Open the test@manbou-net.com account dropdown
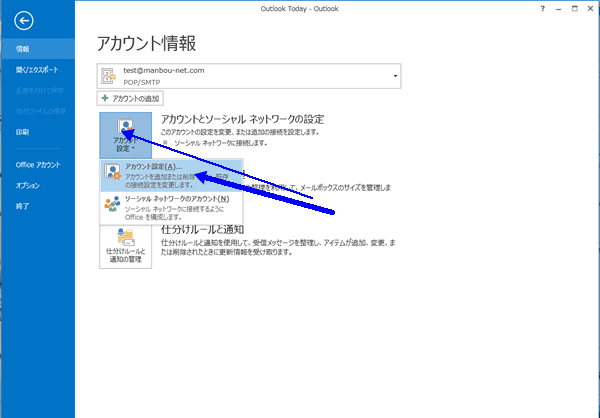Image resolution: width=600 pixels, height=418 pixels. [249, 76]
